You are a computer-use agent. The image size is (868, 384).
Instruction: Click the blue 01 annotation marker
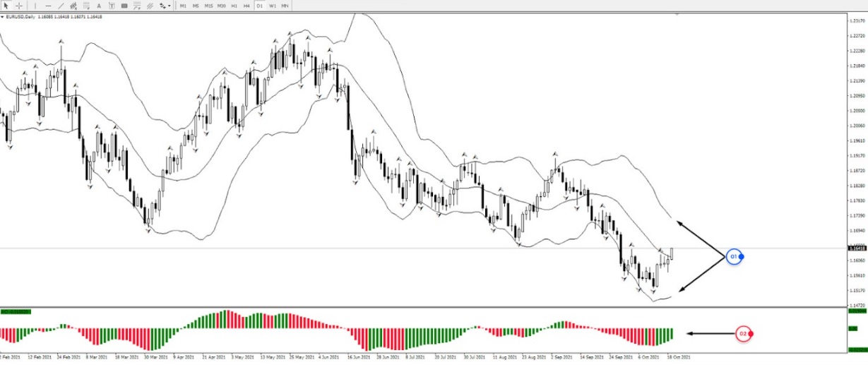[734, 256]
